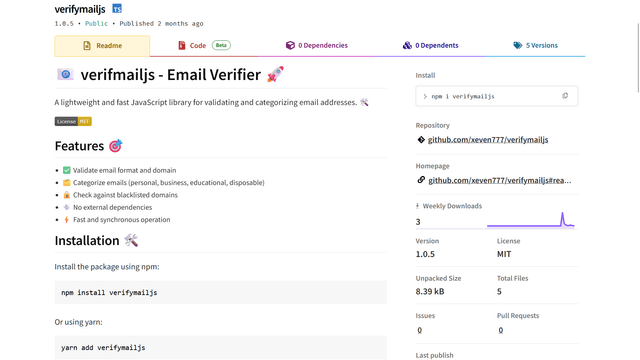This screenshot has height=360, width=640.
Task: Click the Installation heading
Action: (x=87, y=241)
